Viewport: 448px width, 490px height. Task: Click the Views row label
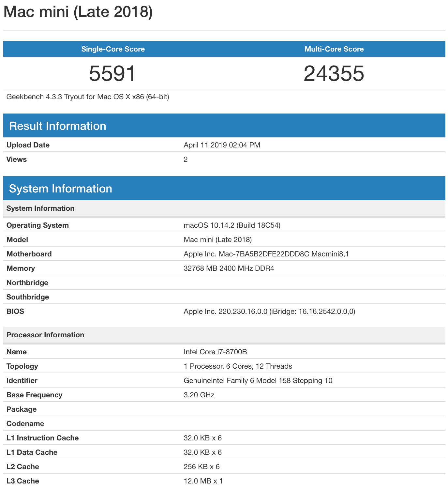click(17, 160)
